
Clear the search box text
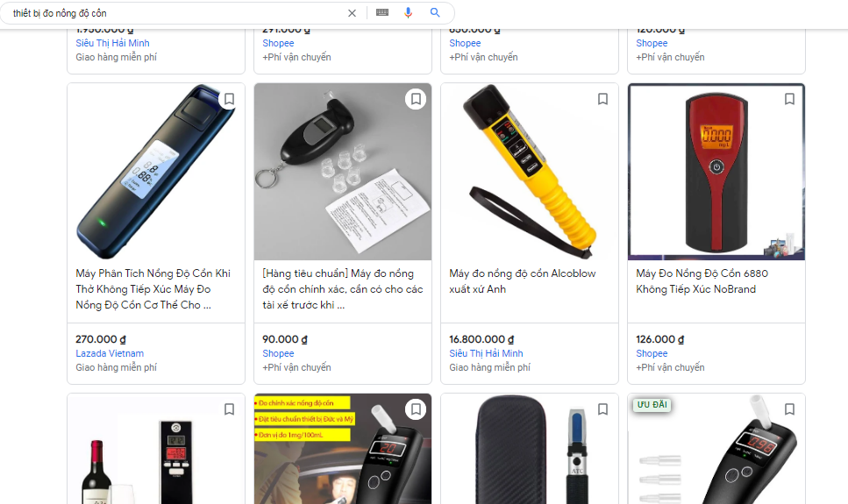click(352, 13)
